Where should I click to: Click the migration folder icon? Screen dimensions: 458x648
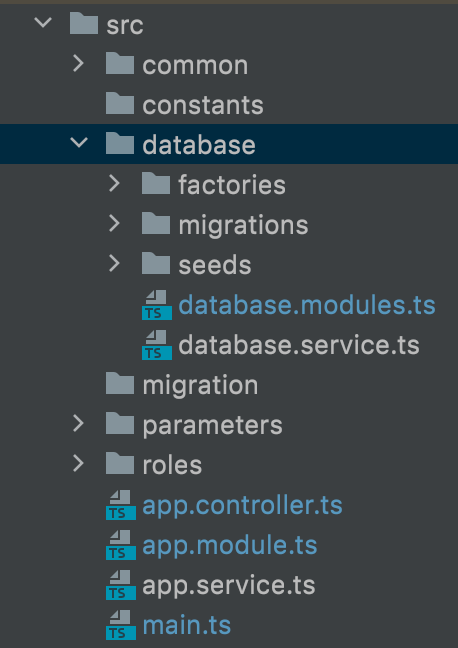point(120,384)
